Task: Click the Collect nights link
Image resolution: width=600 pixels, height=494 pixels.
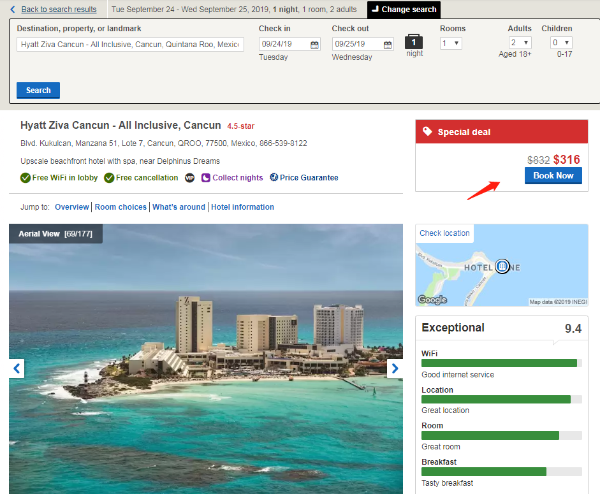Action: 238,178
